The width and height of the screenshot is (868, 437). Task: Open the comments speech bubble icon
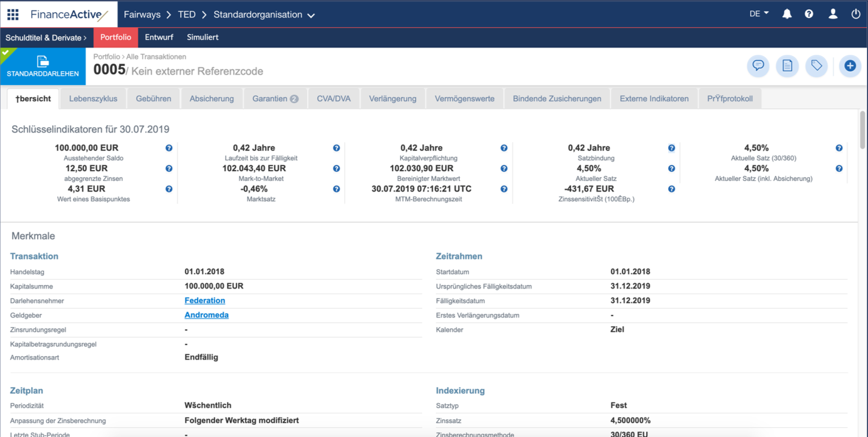758,66
